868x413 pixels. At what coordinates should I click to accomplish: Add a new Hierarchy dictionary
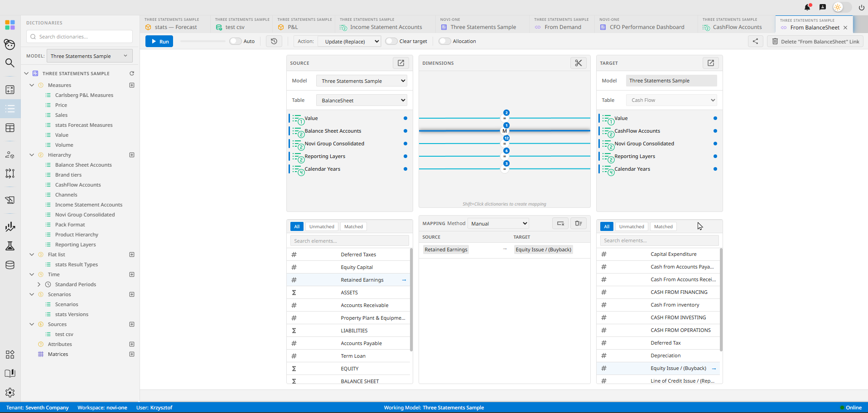[132, 155]
